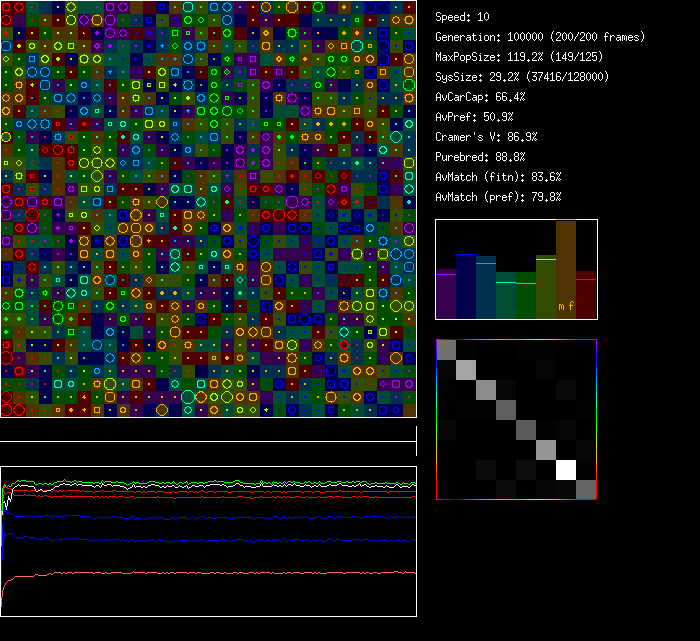Screen dimensions: 700x641
Task: Select the purple bar at histogram's left edge
Action: pyautogui.click(x=446, y=294)
